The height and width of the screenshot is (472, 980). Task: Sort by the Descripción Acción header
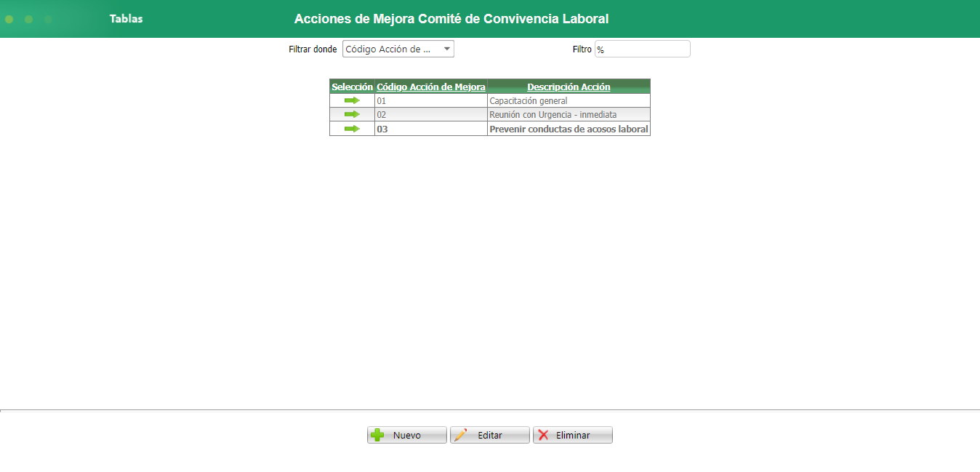[x=568, y=87]
